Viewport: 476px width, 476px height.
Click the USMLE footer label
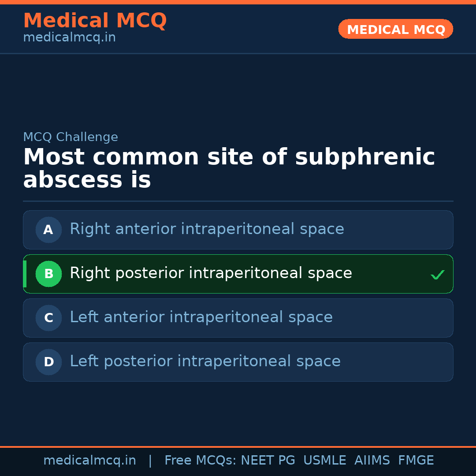click(324, 461)
